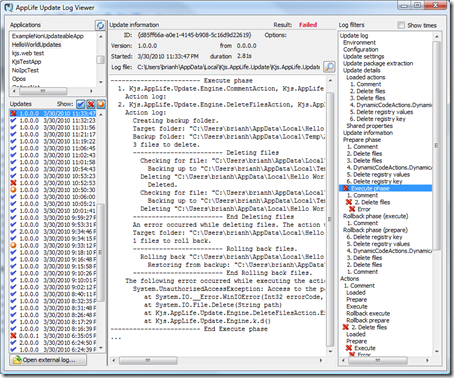454x378 pixels.
Task: Select 6. Delete registry key under Prepare phase
Action: [x=374, y=181]
